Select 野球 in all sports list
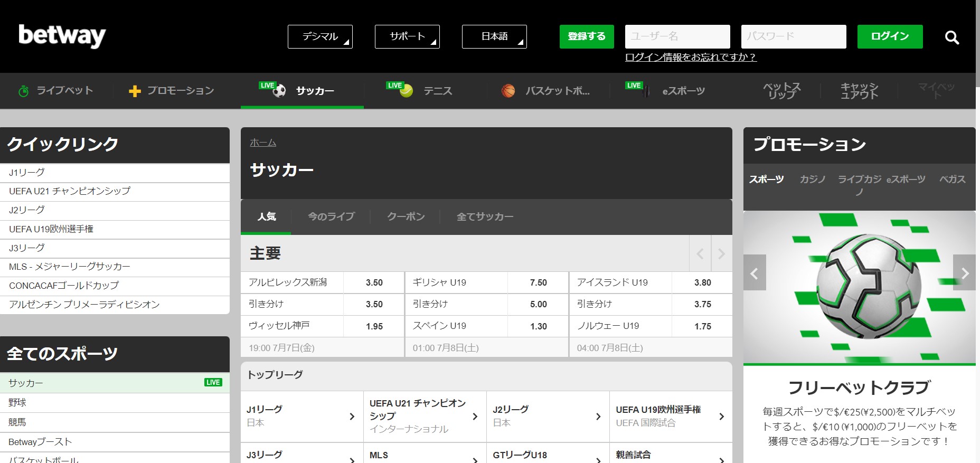Image resolution: width=980 pixels, height=463 pixels. (115, 403)
